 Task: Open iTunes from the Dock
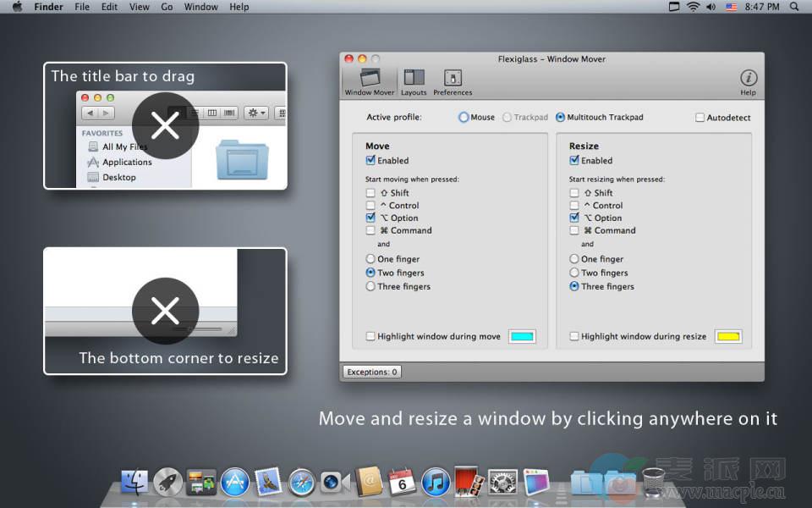tap(436, 482)
